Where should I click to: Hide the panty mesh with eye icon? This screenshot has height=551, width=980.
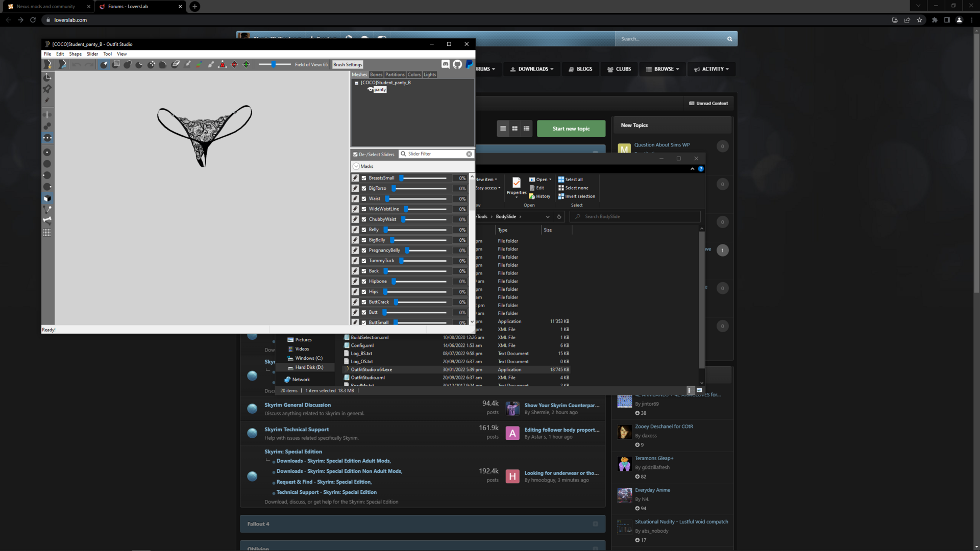click(370, 90)
